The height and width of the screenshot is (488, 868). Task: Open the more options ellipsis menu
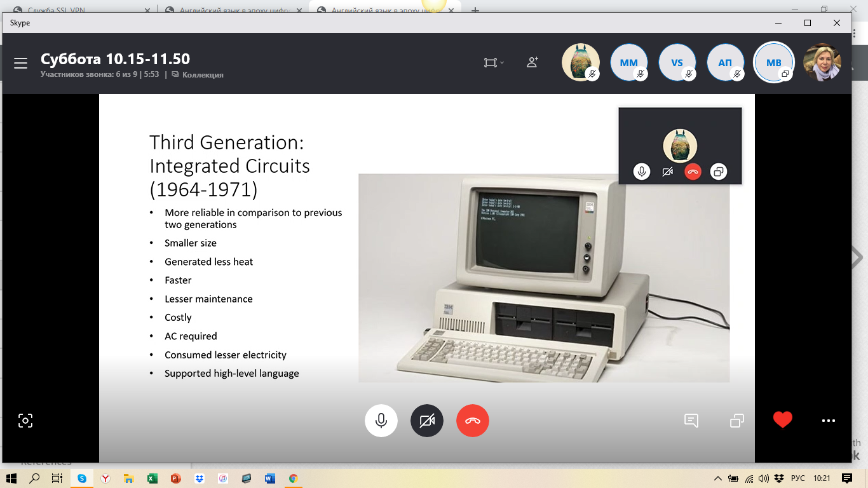tap(828, 421)
